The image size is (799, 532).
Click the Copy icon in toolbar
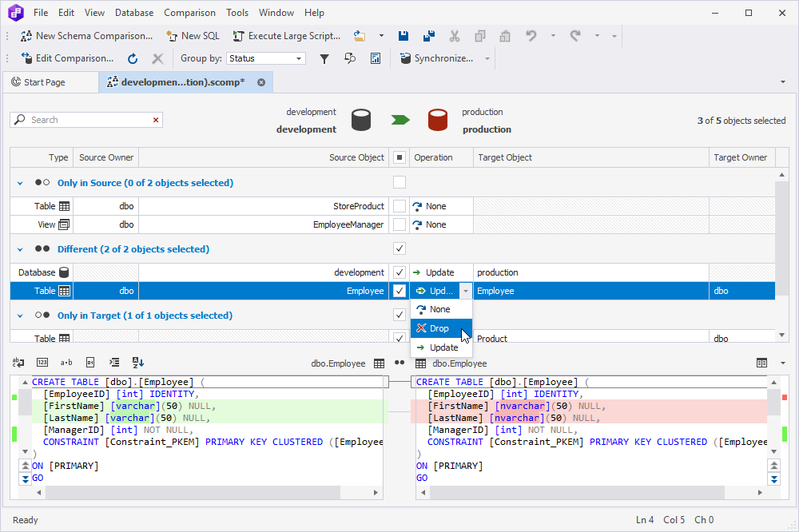[x=480, y=36]
